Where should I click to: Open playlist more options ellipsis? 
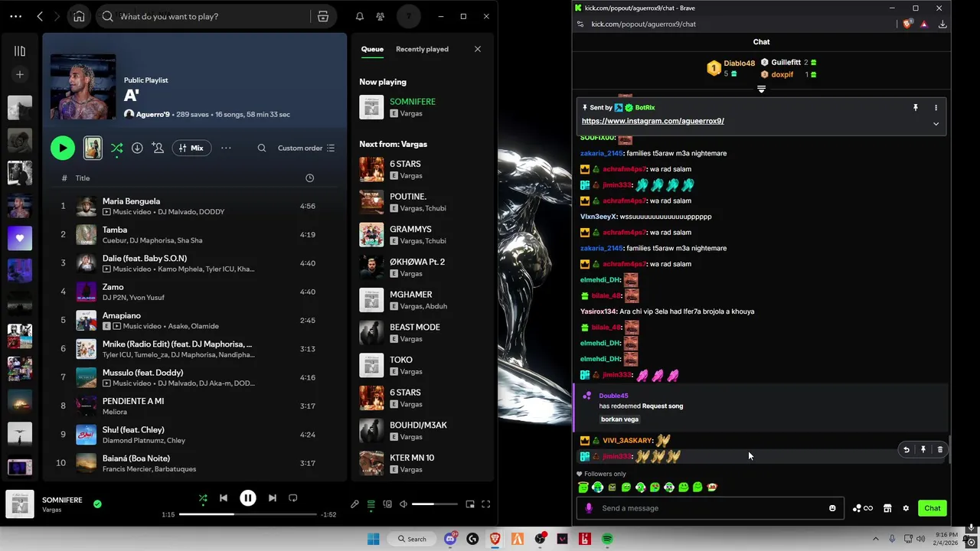pos(226,148)
